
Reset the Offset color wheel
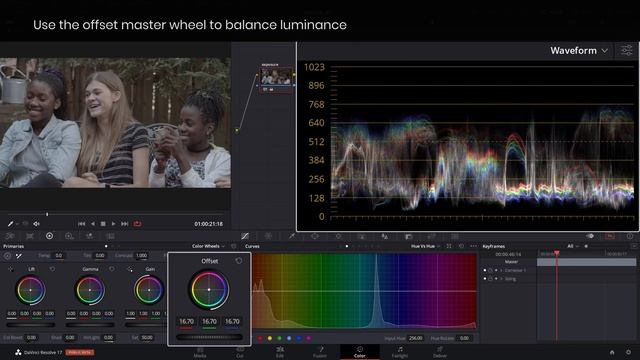tap(239, 260)
